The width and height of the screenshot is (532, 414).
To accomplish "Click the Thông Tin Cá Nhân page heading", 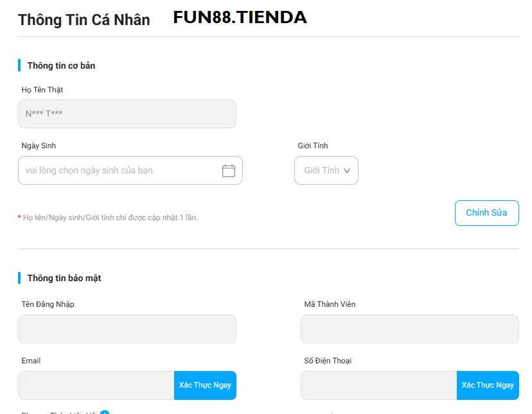I will 84,20.
